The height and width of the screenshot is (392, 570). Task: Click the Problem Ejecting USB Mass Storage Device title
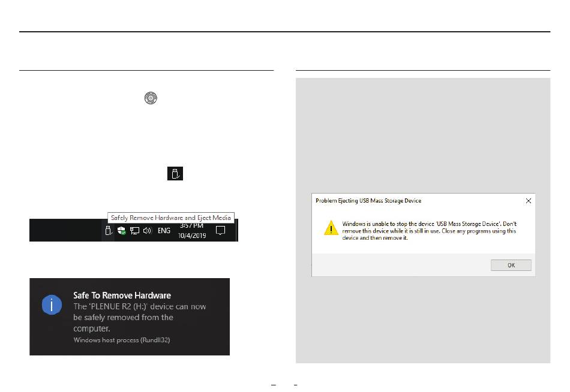368,201
